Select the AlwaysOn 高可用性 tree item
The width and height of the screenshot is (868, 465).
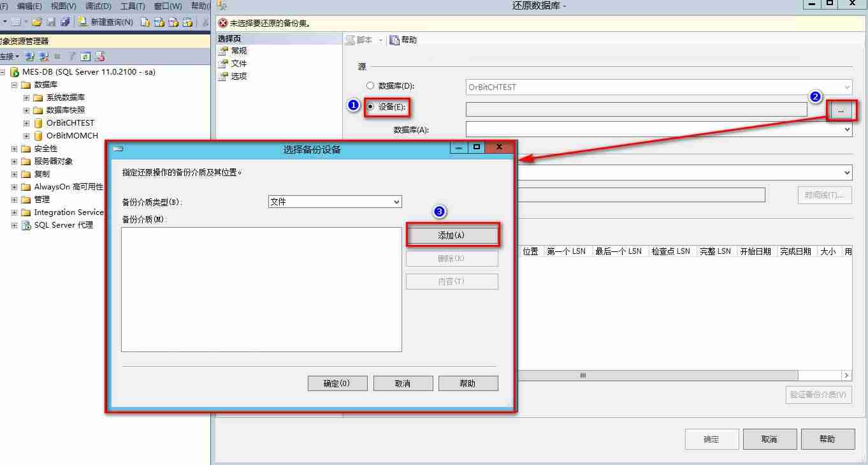click(69, 187)
